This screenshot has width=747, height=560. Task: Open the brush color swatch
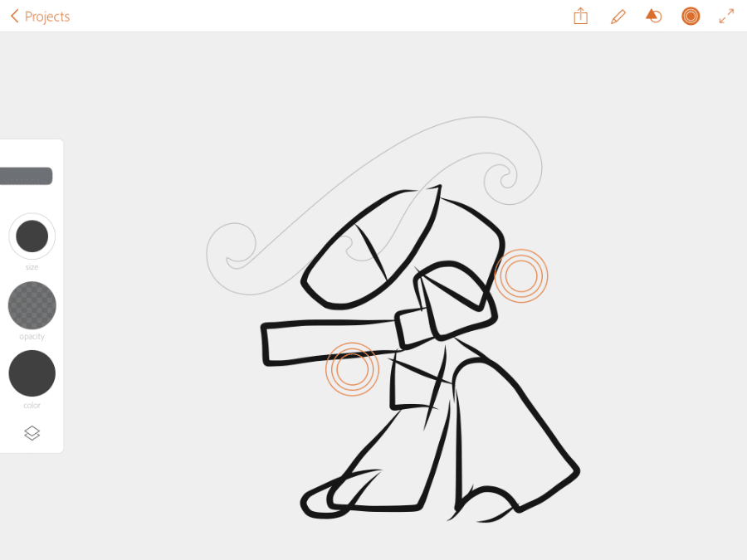32,373
